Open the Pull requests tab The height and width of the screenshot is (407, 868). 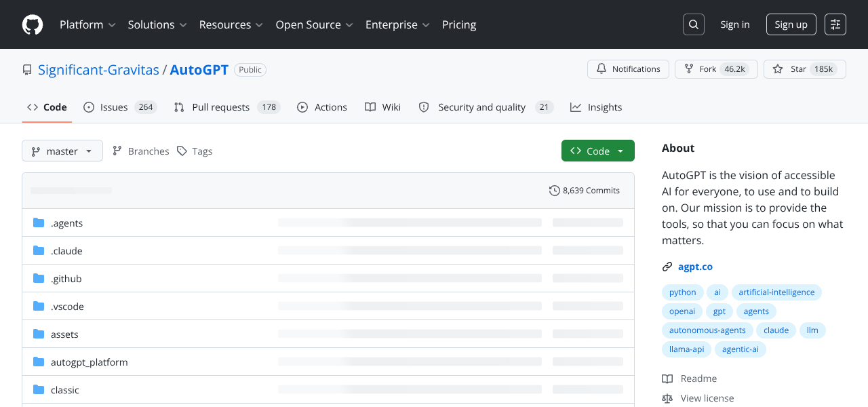(x=226, y=107)
